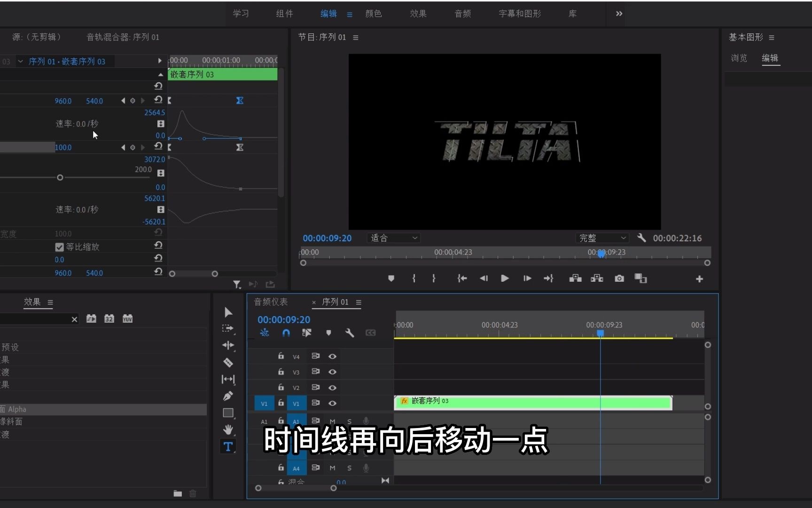
Task: Export frame with camera icon
Action: [619, 278]
